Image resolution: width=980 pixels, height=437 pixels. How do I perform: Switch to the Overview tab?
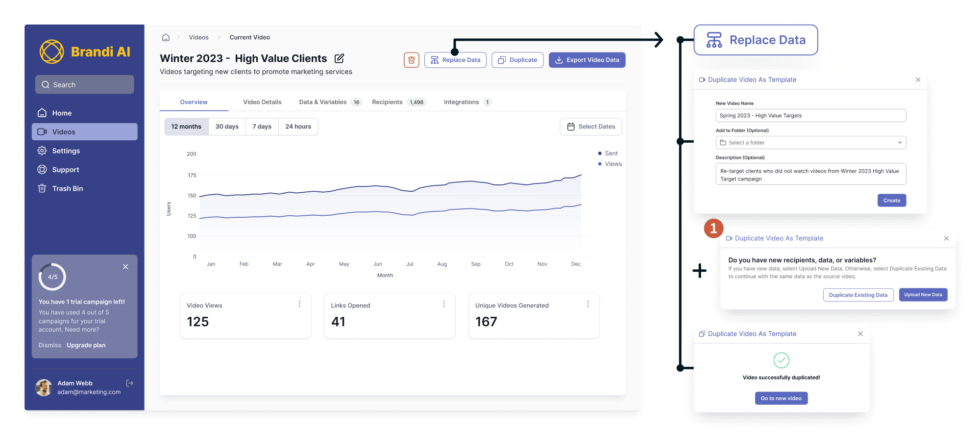pos(194,102)
